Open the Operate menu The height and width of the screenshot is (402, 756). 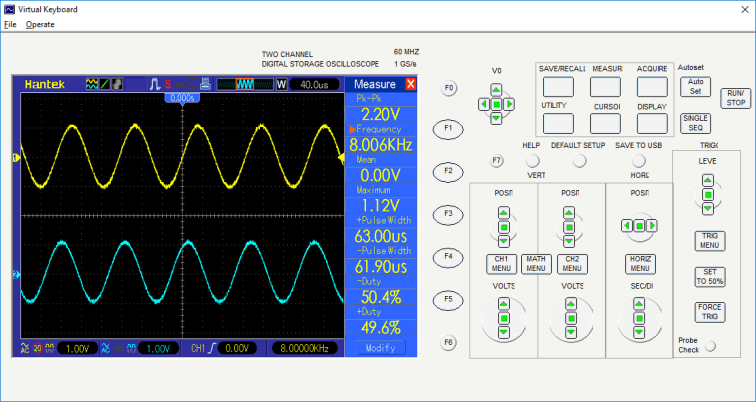(x=40, y=24)
